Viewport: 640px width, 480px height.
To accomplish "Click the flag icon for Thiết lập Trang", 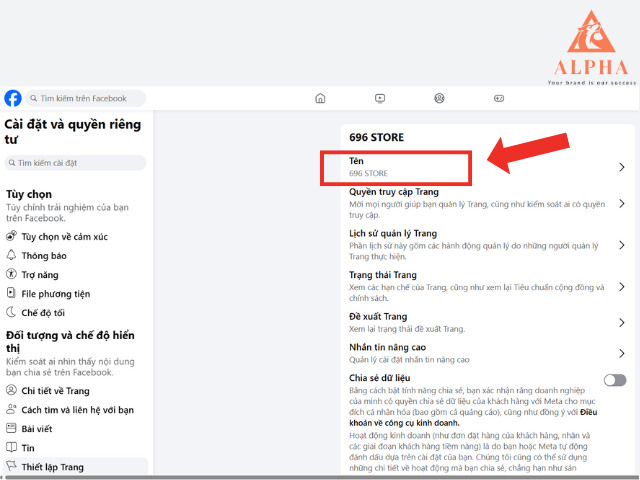I will click(11, 466).
